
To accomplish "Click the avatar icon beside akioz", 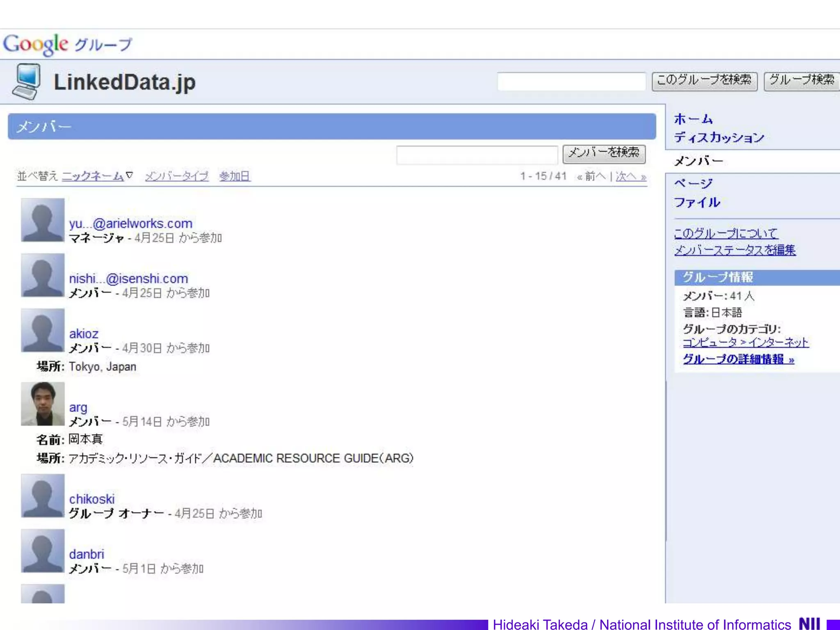I will [x=43, y=331].
